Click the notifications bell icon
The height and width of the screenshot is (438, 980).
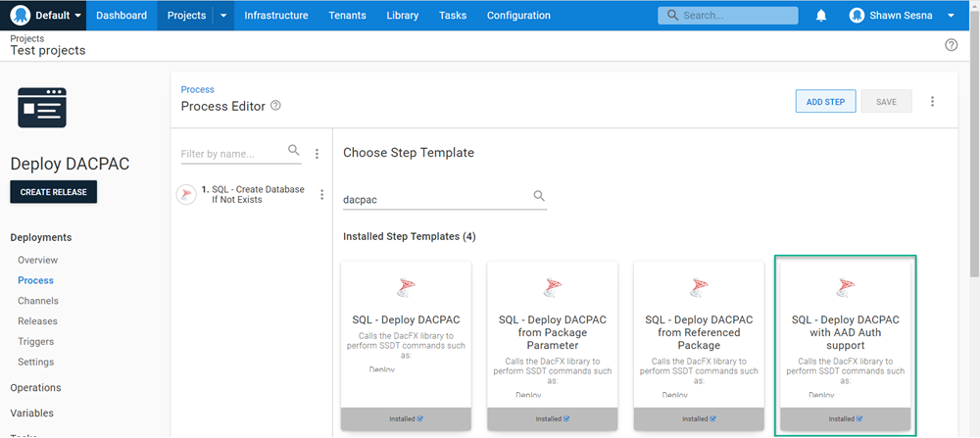coord(821,16)
